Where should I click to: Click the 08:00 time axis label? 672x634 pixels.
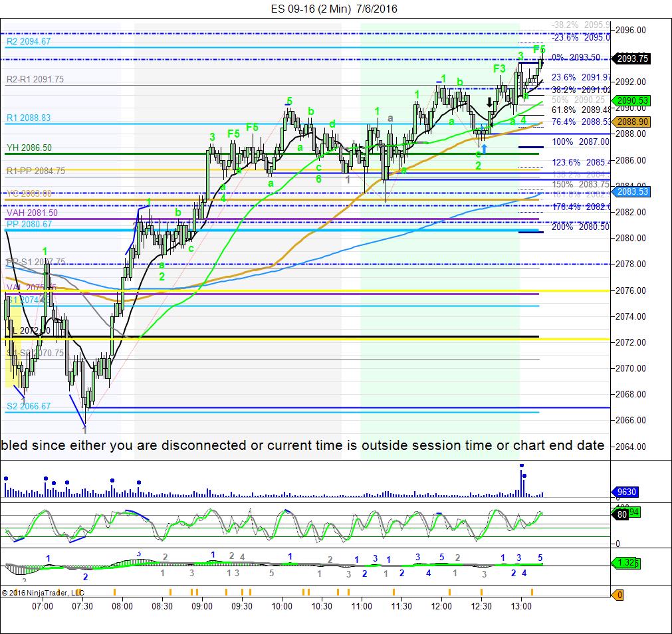(122, 606)
